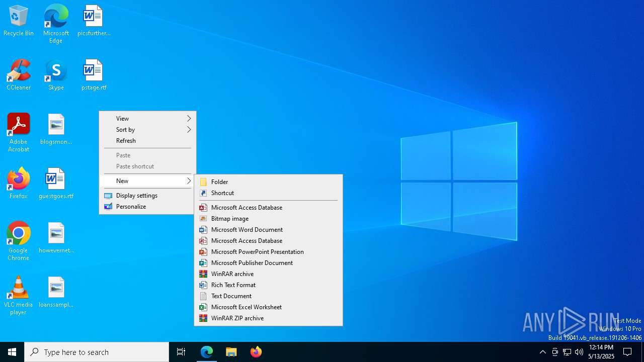
Task: Open the Recycle Bin desktop icon
Action: tap(19, 21)
